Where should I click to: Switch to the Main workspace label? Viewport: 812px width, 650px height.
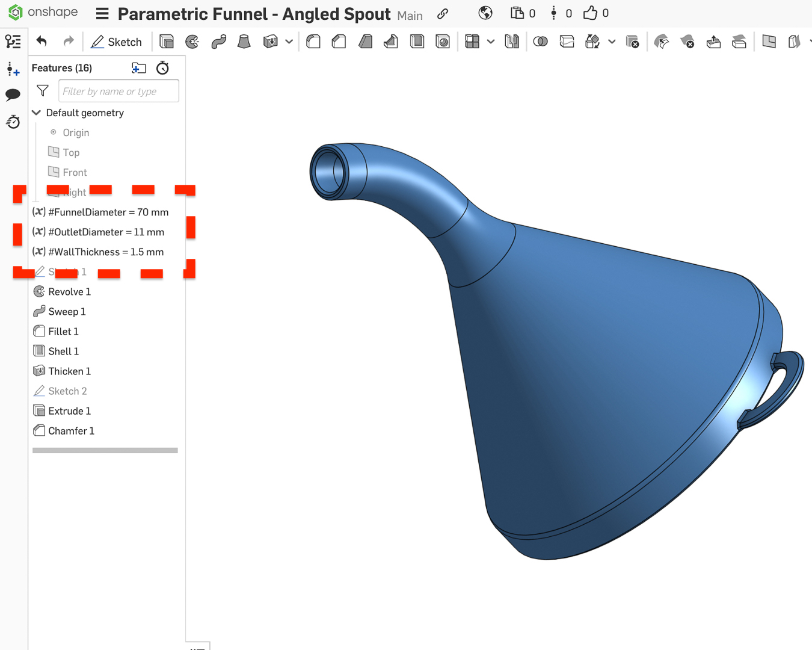(x=410, y=16)
